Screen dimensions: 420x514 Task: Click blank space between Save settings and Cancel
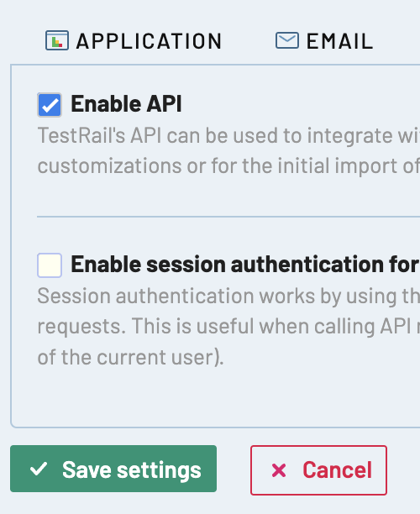tap(234, 469)
